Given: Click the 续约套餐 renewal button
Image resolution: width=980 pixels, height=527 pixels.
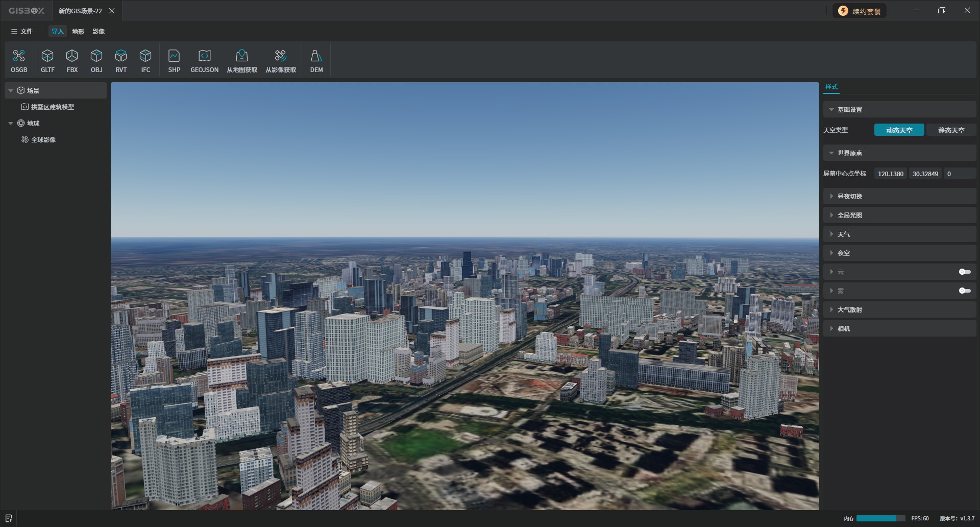Looking at the screenshot, I should click(x=860, y=11).
